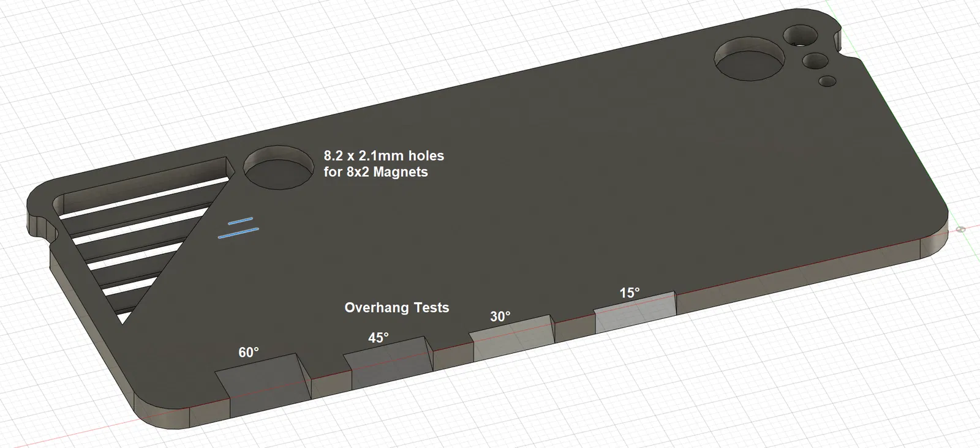This screenshot has width=980, height=448.
Task: Select the 15° overhang test face
Action: click(635, 313)
